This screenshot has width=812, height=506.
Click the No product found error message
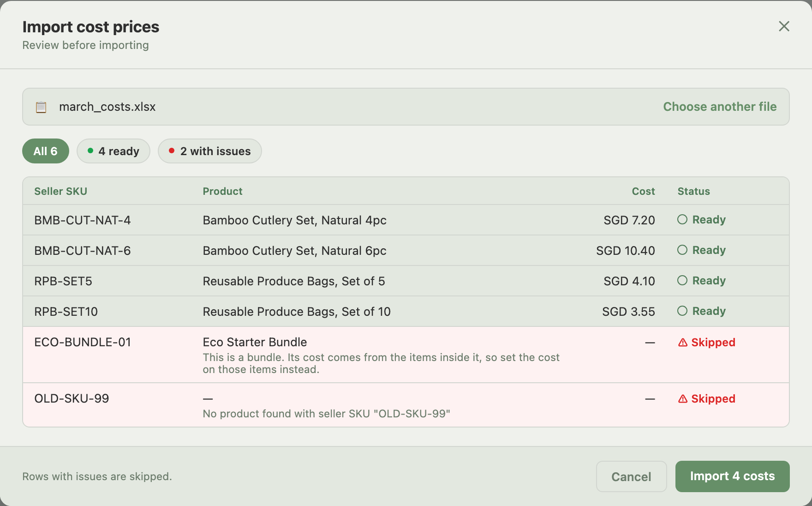pyautogui.click(x=326, y=414)
